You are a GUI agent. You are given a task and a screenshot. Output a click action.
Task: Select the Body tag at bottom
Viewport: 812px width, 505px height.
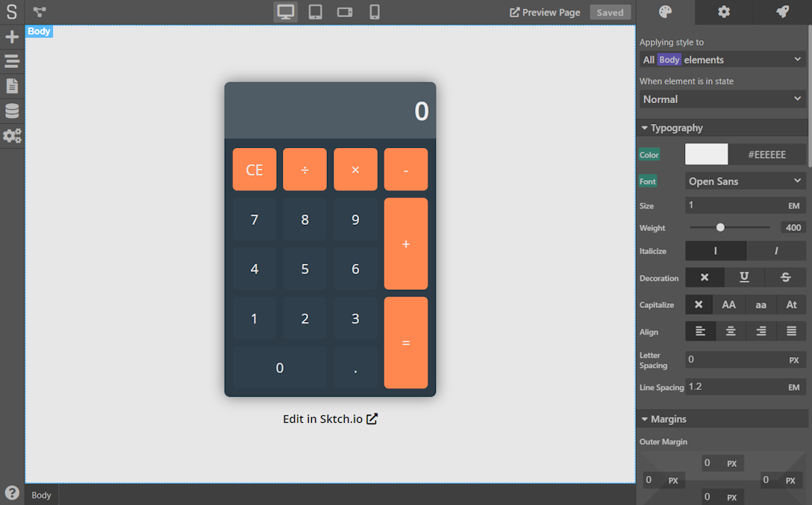[x=40, y=495]
